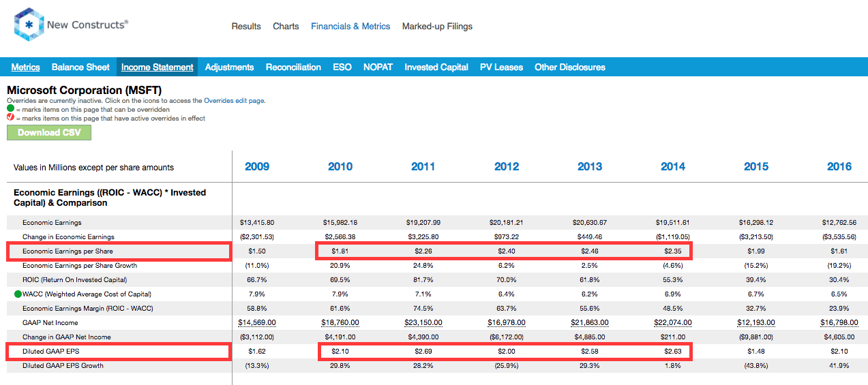Click the Economic Earnings row label
This screenshot has width=868, height=385.
click(x=52, y=223)
